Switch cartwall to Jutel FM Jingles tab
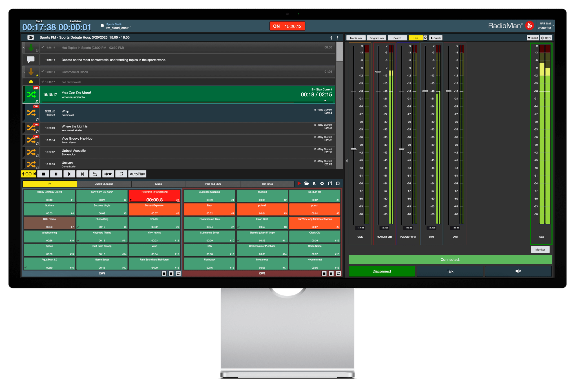 [104, 184]
